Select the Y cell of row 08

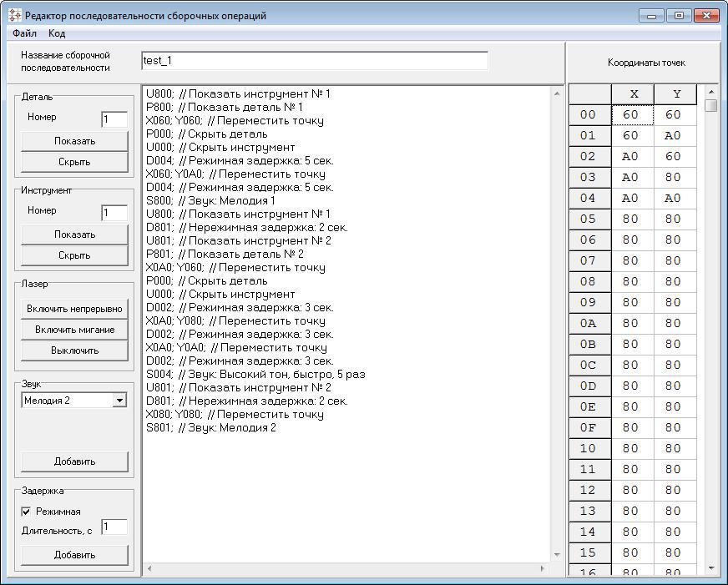pos(675,282)
